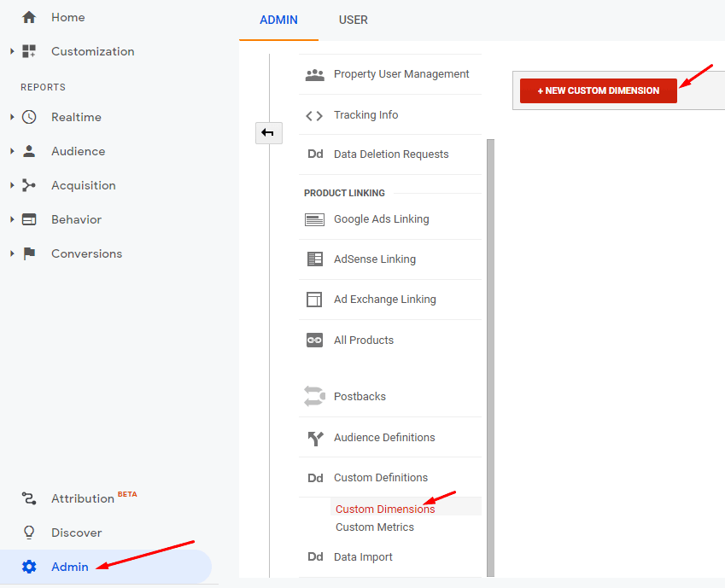Open Data Deletion Requests

coord(390,154)
